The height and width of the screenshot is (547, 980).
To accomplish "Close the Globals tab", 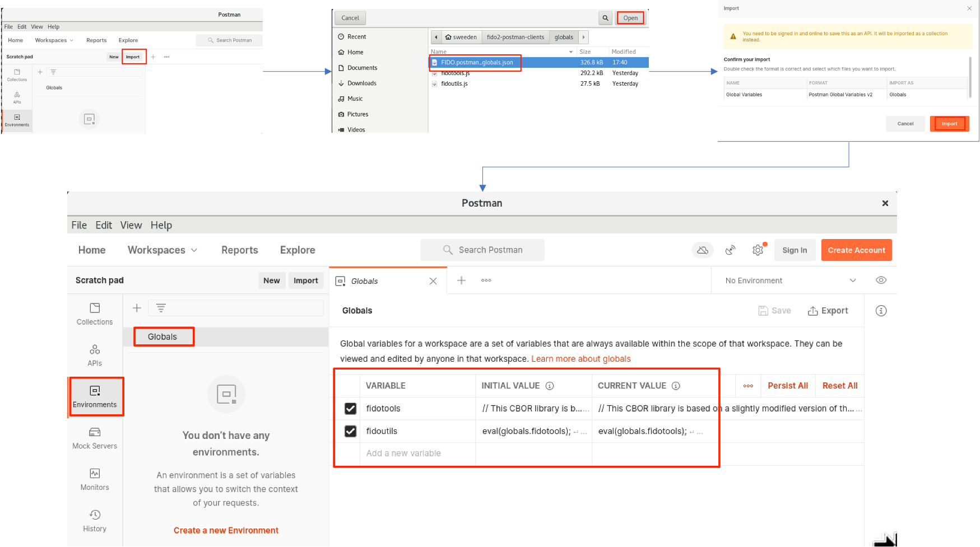I will (433, 281).
